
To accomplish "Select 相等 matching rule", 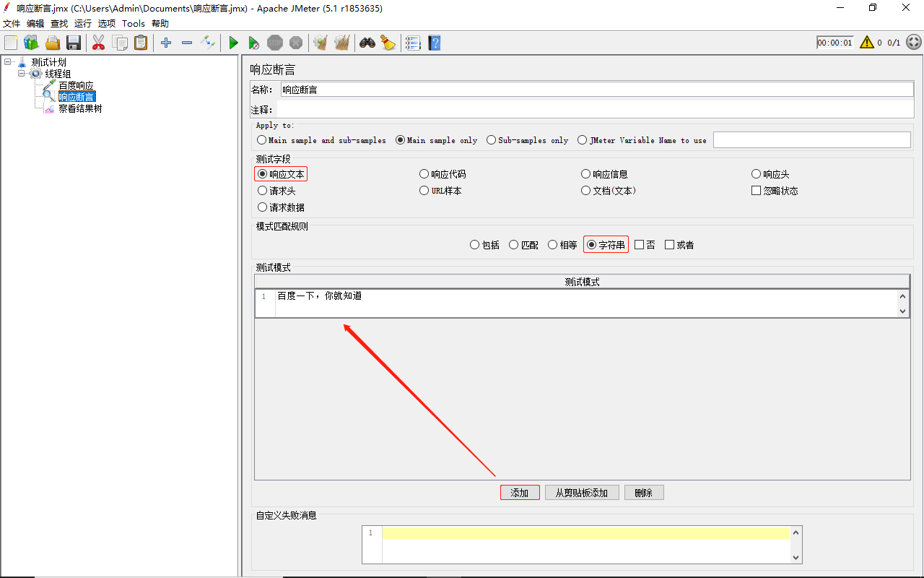I will (562, 245).
